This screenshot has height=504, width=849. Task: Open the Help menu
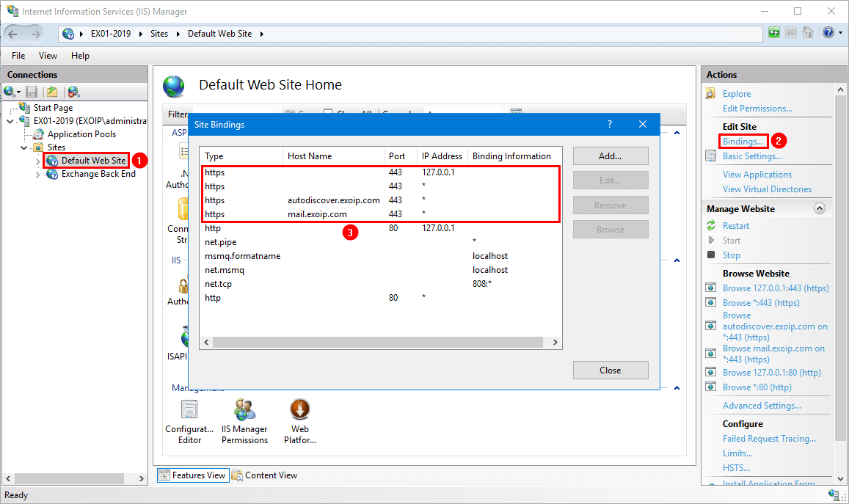(80, 55)
